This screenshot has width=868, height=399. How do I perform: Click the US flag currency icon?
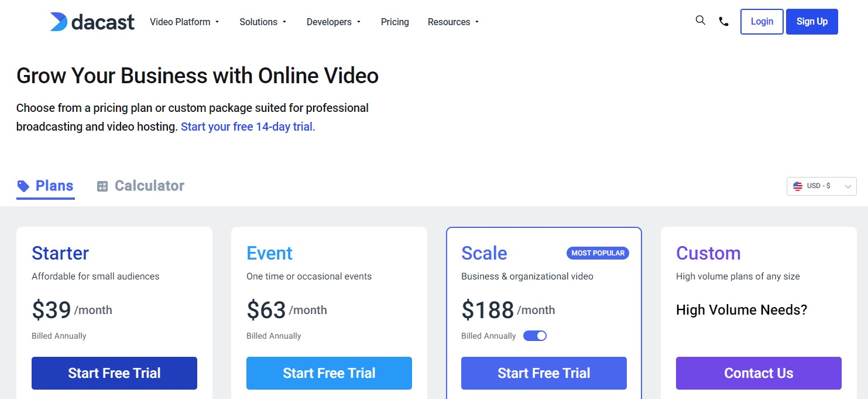798,186
